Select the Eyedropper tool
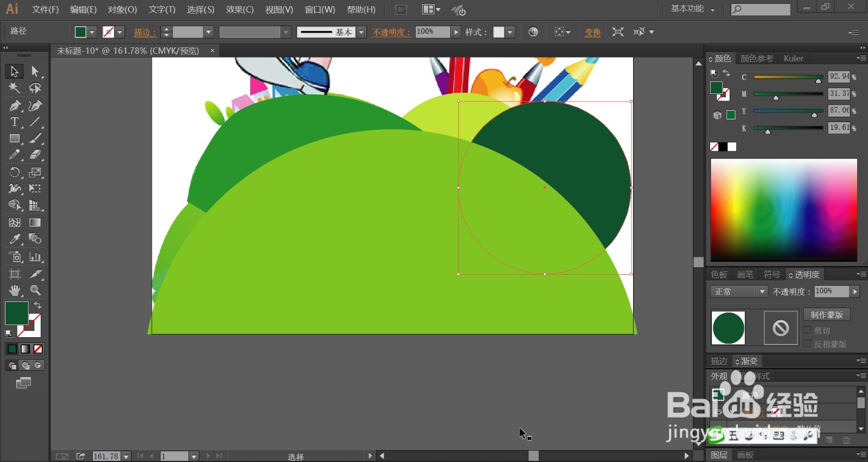Viewport: 868px width, 462px height. (14, 239)
